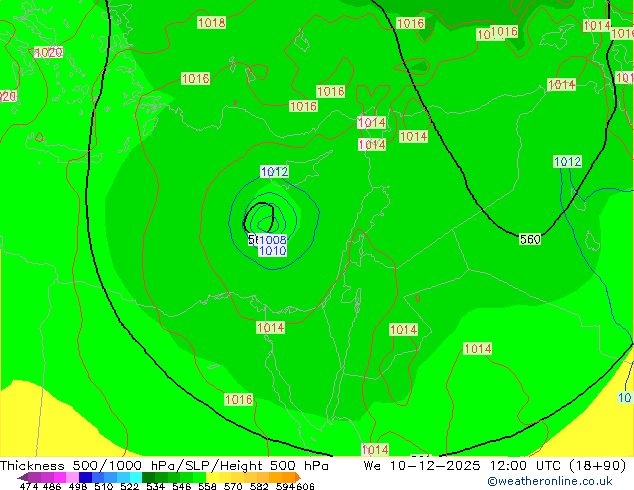Pick the cyan legend swatch beside 522
This screenshot has width=634, height=490.
(136, 477)
